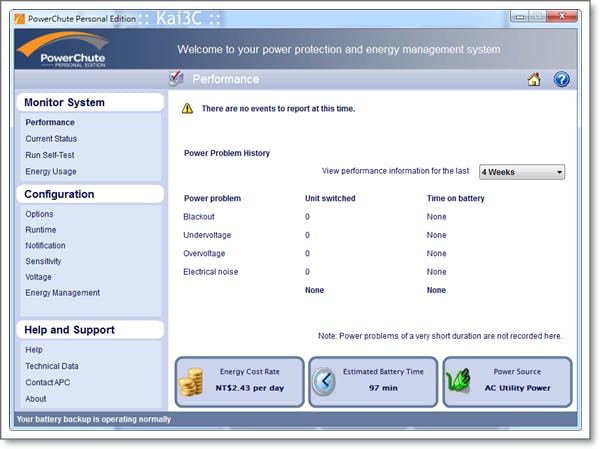Click the Home icon in header

click(x=534, y=80)
